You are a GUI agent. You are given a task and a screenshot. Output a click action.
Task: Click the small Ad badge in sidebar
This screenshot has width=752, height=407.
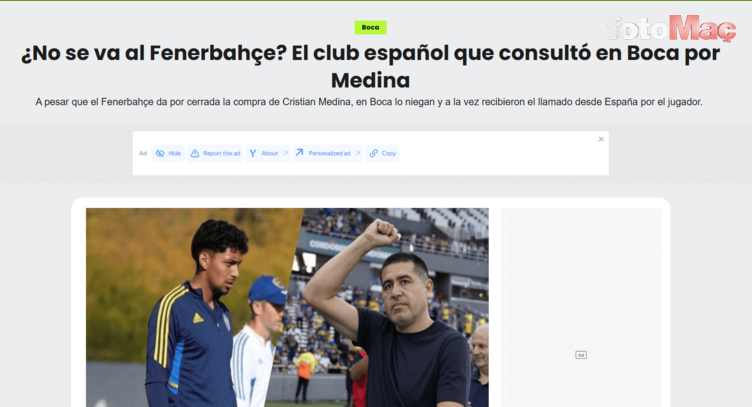581,355
